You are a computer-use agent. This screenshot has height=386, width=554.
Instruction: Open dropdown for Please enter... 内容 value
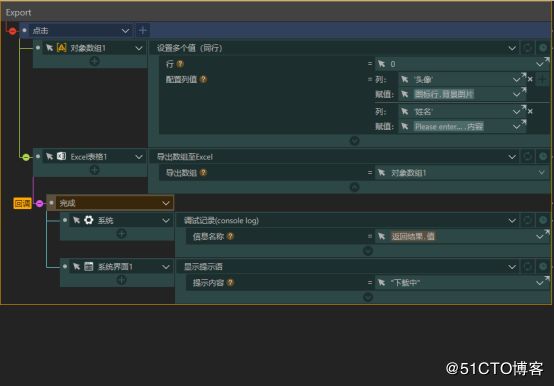pos(517,126)
